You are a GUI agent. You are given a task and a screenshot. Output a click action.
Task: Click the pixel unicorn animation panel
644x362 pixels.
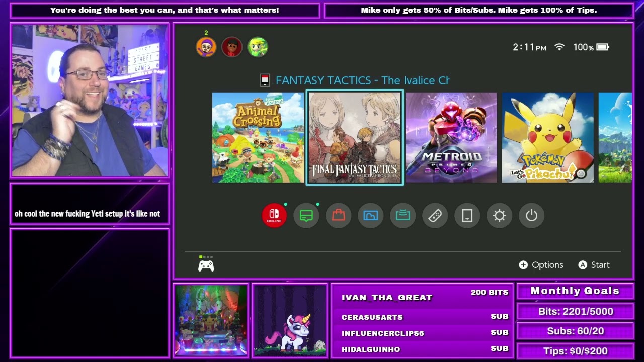290,320
